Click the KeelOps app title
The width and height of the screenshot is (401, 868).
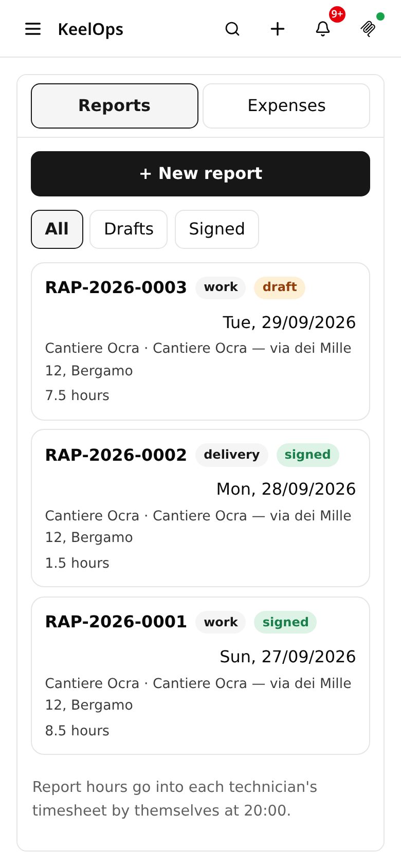(x=90, y=29)
